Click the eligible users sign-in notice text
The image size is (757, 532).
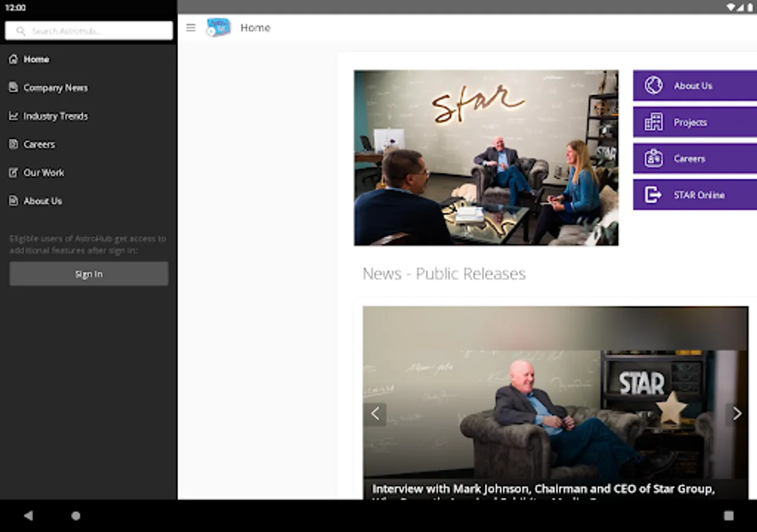[x=88, y=244]
